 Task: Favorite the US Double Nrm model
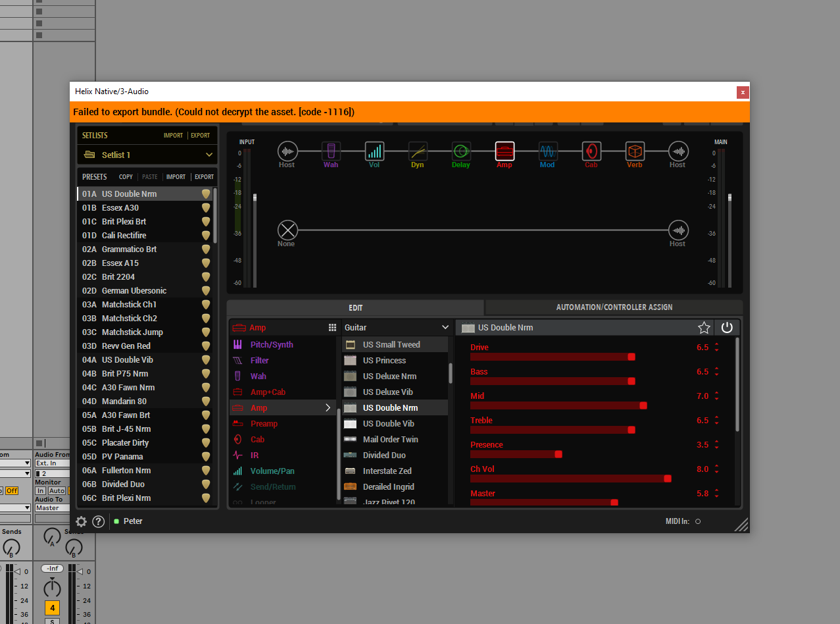[x=704, y=328]
